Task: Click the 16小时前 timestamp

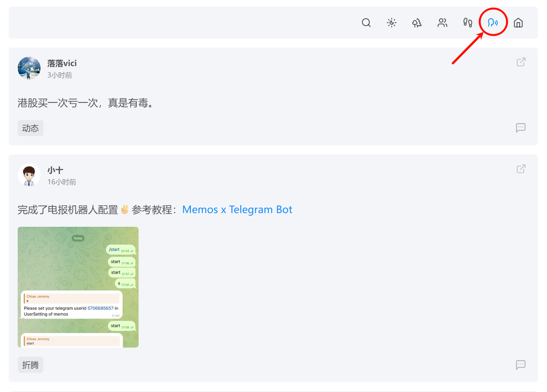Action: point(62,182)
